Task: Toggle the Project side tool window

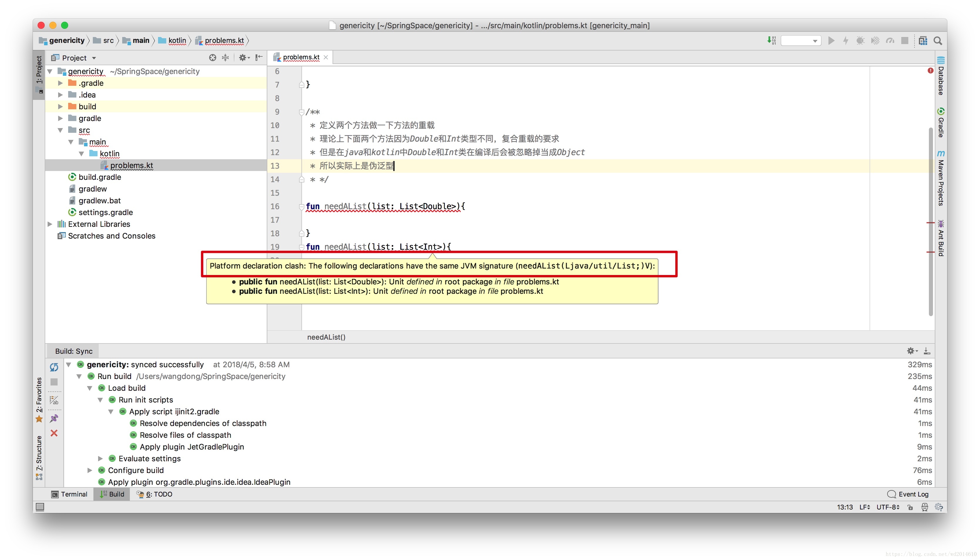Action: coord(39,70)
